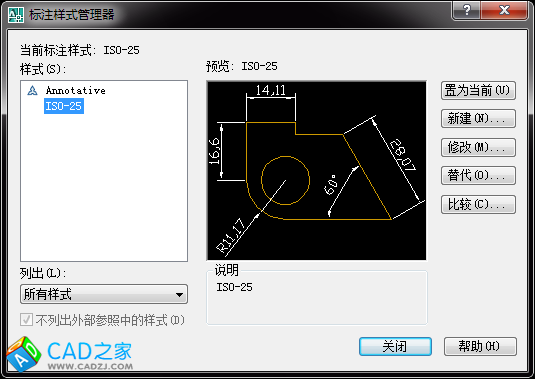This screenshot has height=379, width=535.
Task: Click the Help (帮助) button
Action: pyautogui.click(x=480, y=347)
